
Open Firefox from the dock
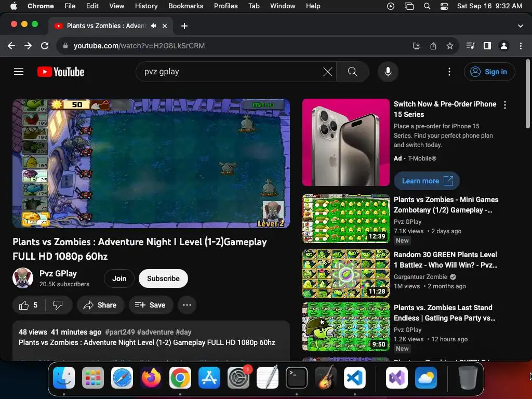[151, 378]
